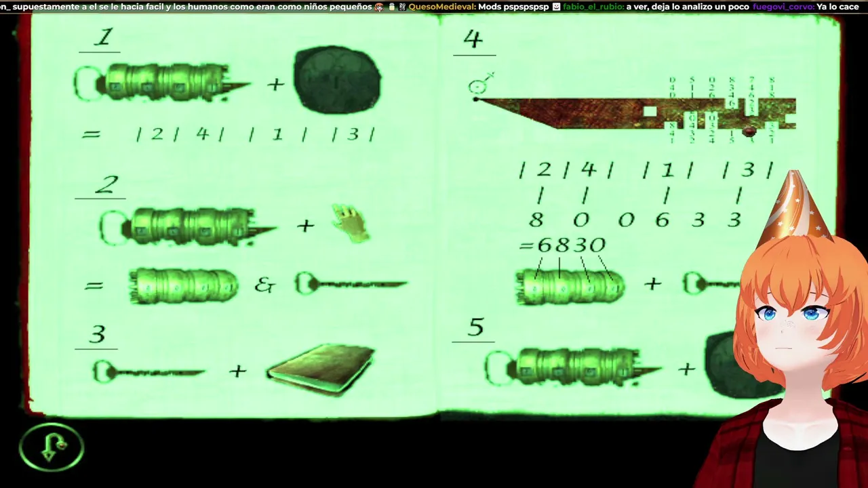Select the locked cylinder with key in step 1

click(163, 83)
